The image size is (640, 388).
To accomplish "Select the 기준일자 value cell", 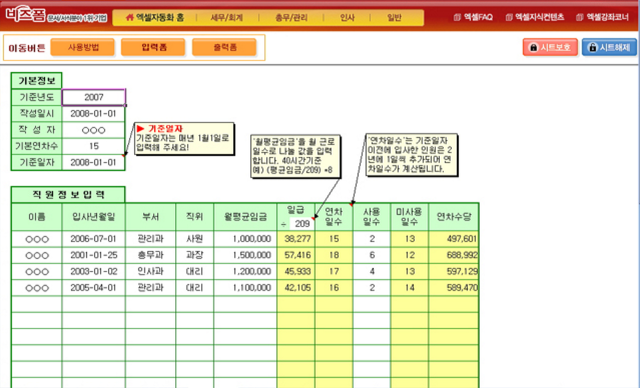I will pos(94,162).
